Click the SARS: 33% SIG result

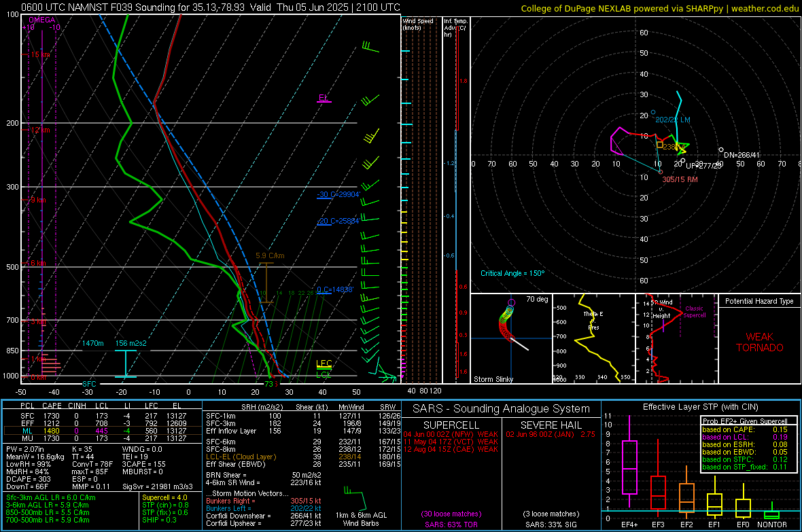click(551, 525)
